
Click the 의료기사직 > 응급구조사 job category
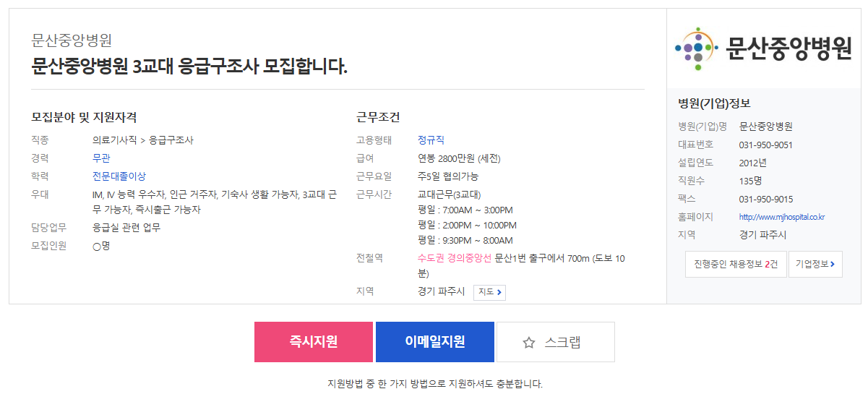click(143, 140)
